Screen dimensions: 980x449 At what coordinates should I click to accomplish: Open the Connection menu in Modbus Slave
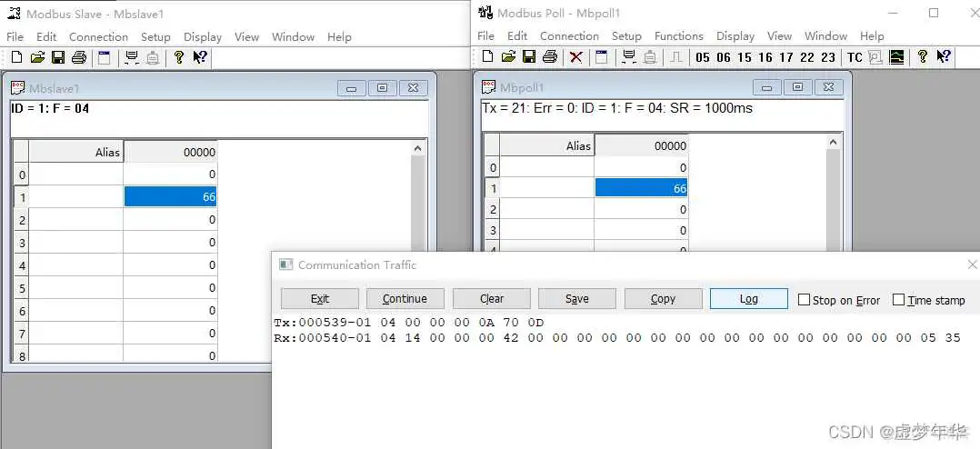point(98,37)
